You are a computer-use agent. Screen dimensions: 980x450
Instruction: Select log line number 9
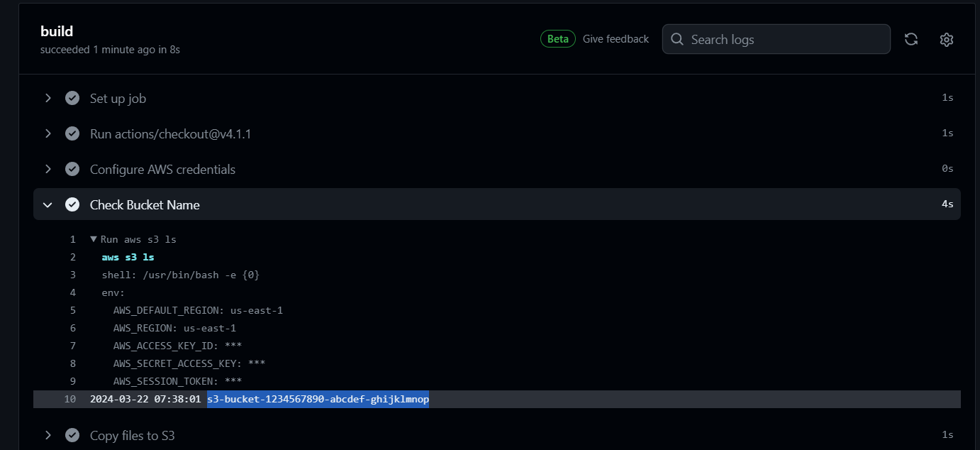pos(72,381)
